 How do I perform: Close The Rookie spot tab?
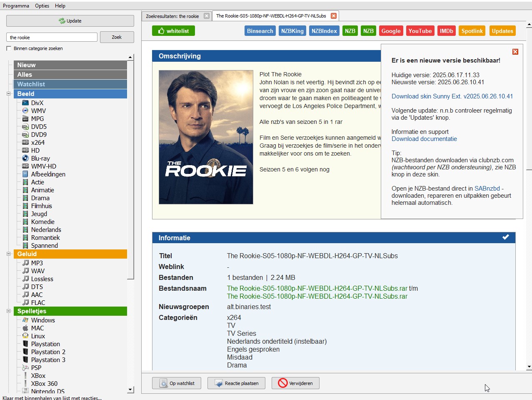pyautogui.click(x=333, y=16)
